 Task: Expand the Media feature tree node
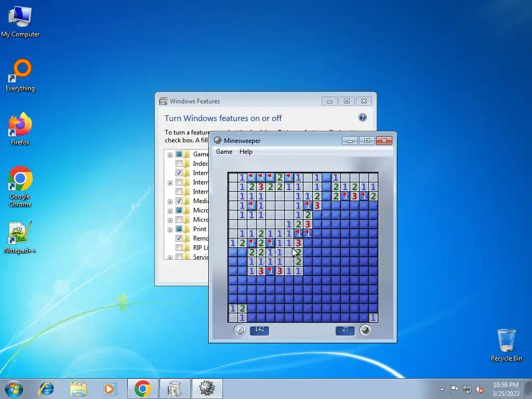tap(170, 202)
